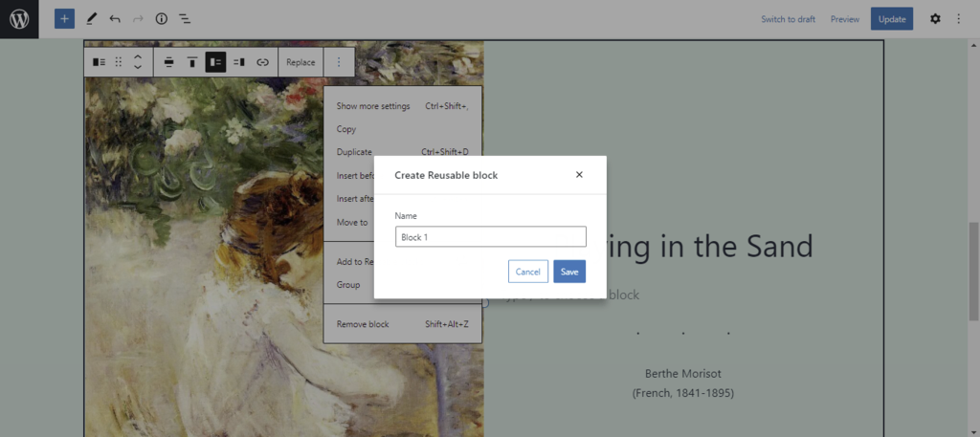
Task: Cancel the reusable block creation
Action: [x=528, y=272]
